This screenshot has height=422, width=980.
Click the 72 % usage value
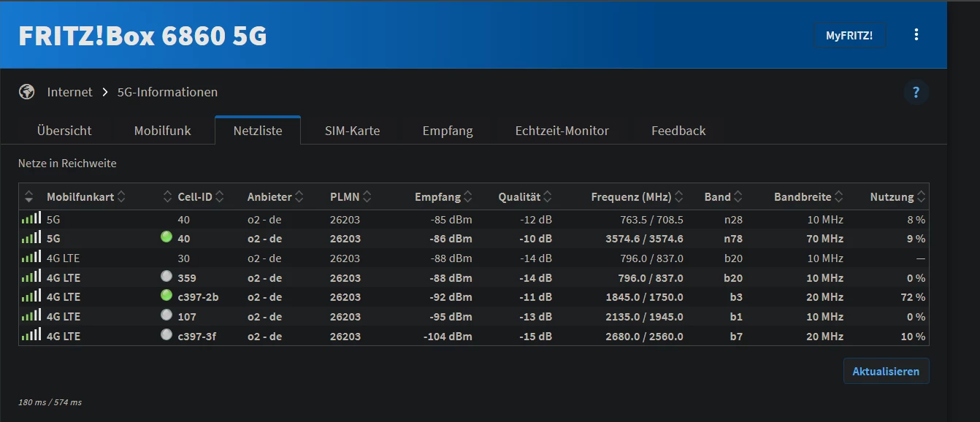tap(913, 296)
